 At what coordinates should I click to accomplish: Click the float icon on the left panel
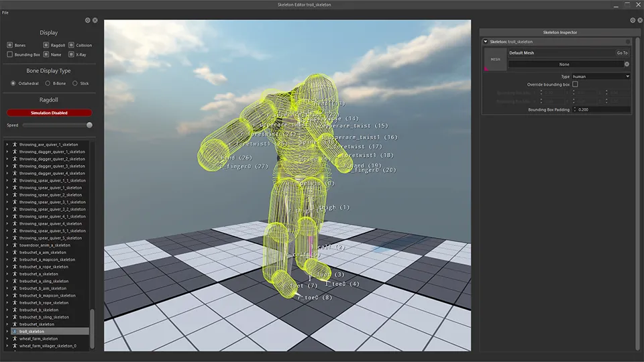pos(88,21)
